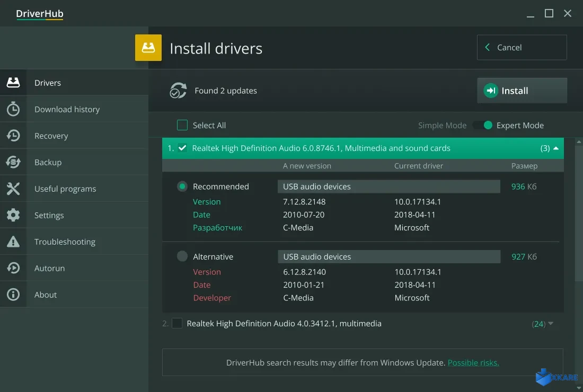The height and width of the screenshot is (392, 583).
Task: Click the Install button
Action: coord(522,91)
